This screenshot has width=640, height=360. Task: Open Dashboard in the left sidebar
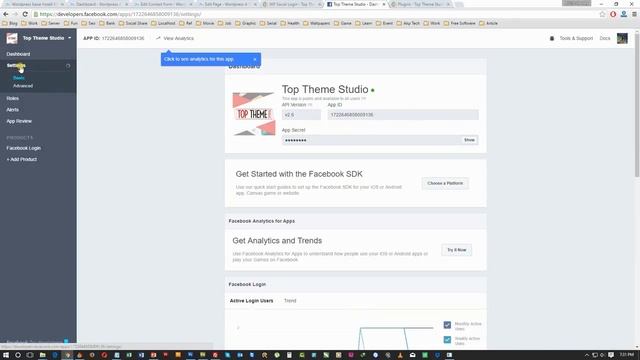18,54
